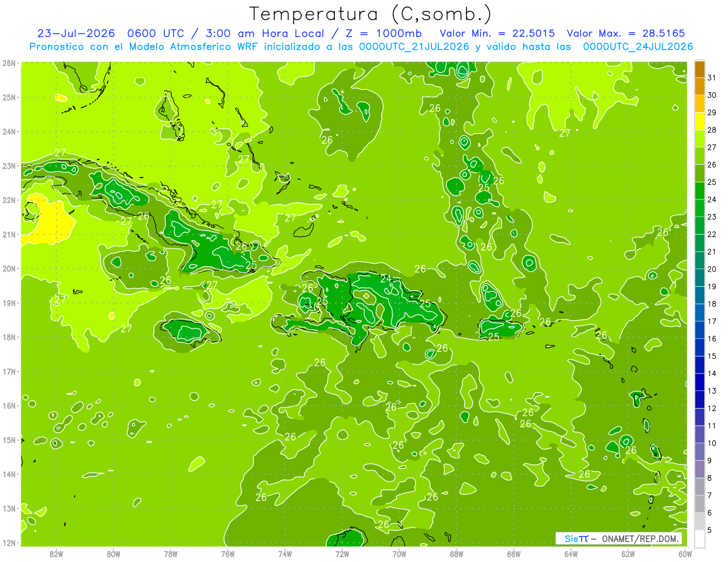Select the 23-Jul-2026 date in the header
Viewport: 728px width, 562px height.
(x=72, y=33)
